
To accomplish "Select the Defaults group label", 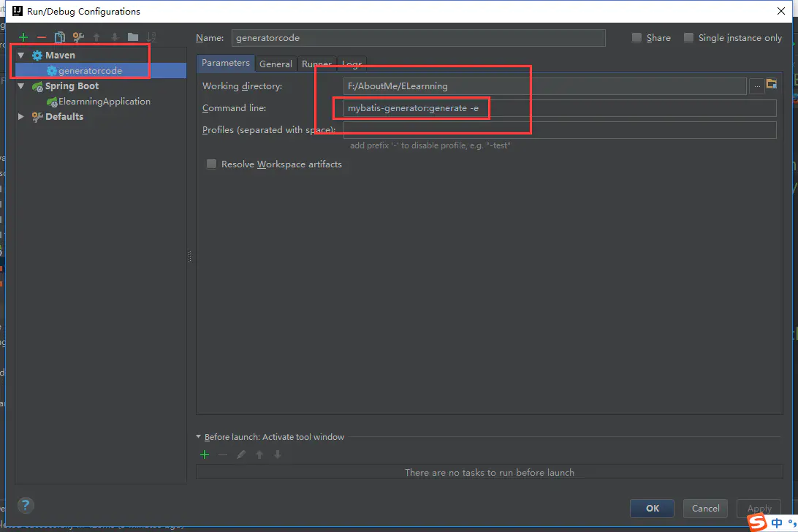I will coord(64,117).
